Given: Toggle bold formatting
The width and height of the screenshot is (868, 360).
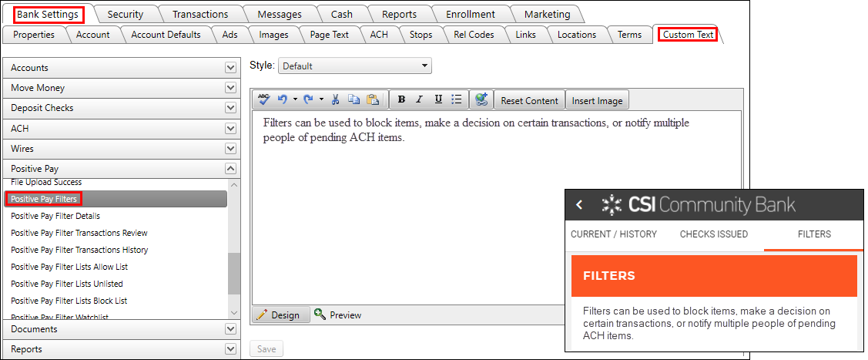Looking at the screenshot, I should [401, 99].
